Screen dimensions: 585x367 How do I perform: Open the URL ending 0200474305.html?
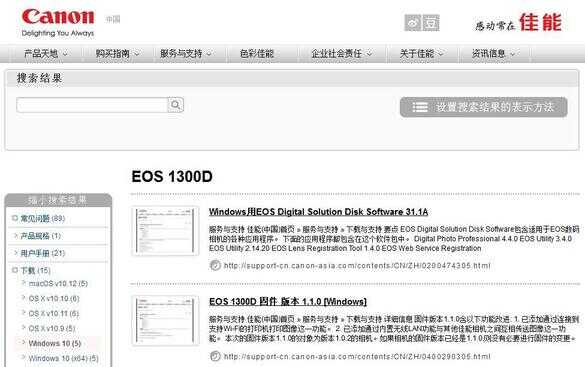click(357, 266)
